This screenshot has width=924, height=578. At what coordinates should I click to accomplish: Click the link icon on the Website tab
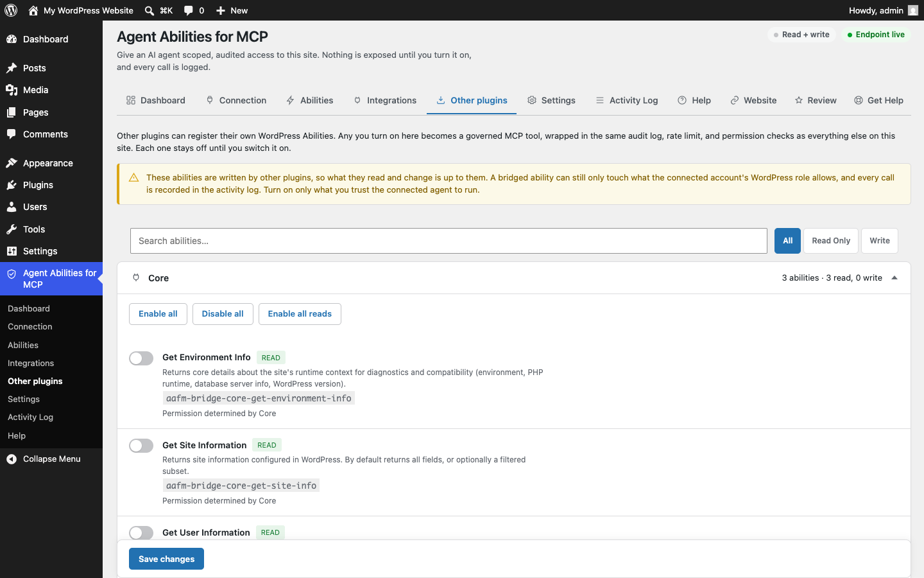(x=735, y=100)
